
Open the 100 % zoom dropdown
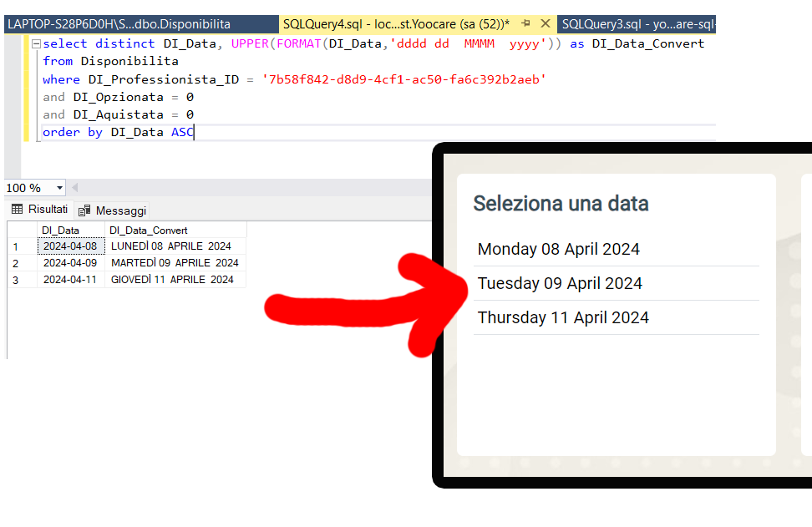point(60,188)
